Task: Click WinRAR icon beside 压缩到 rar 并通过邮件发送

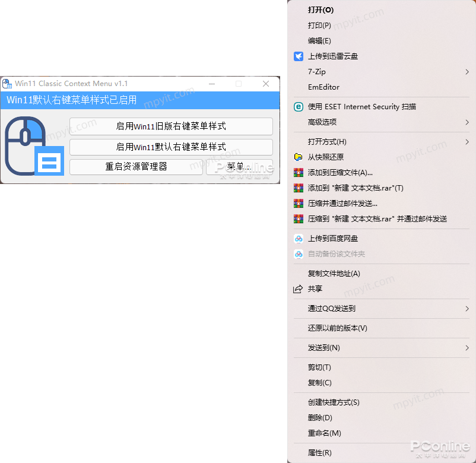Action: pyautogui.click(x=299, y=219)
